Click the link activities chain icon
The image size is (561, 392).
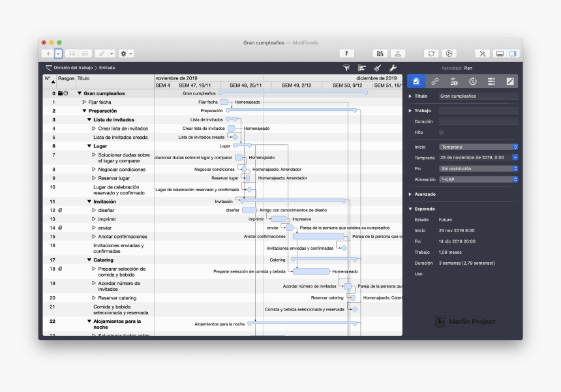coord(102,53)
